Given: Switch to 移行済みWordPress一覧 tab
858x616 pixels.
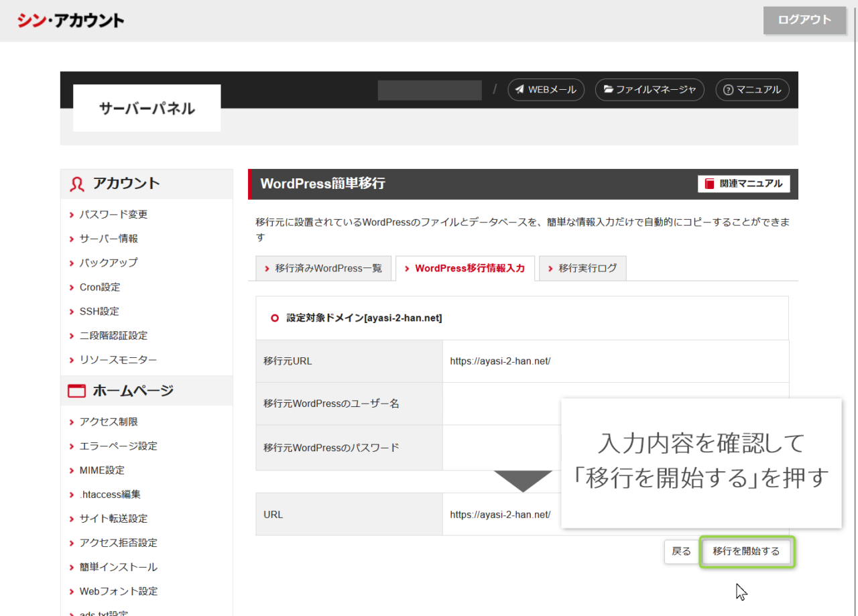Looking at the screenshot, I should coord(323,268).
